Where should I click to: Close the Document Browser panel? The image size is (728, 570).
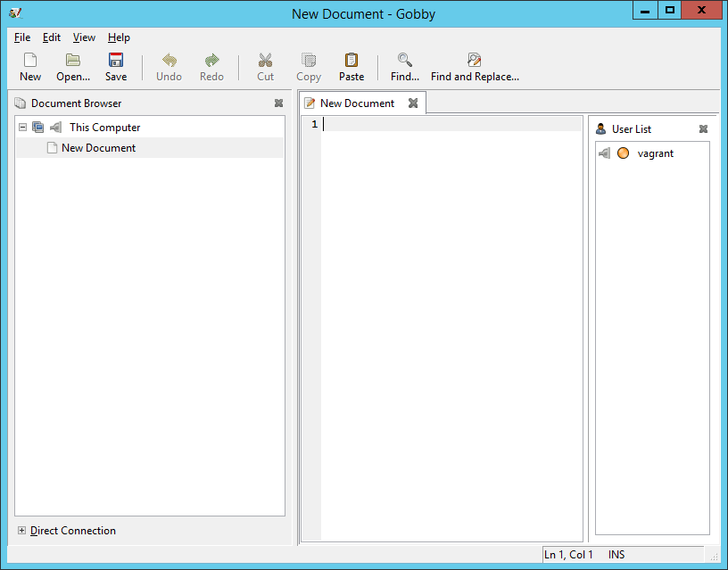(278, 103)
